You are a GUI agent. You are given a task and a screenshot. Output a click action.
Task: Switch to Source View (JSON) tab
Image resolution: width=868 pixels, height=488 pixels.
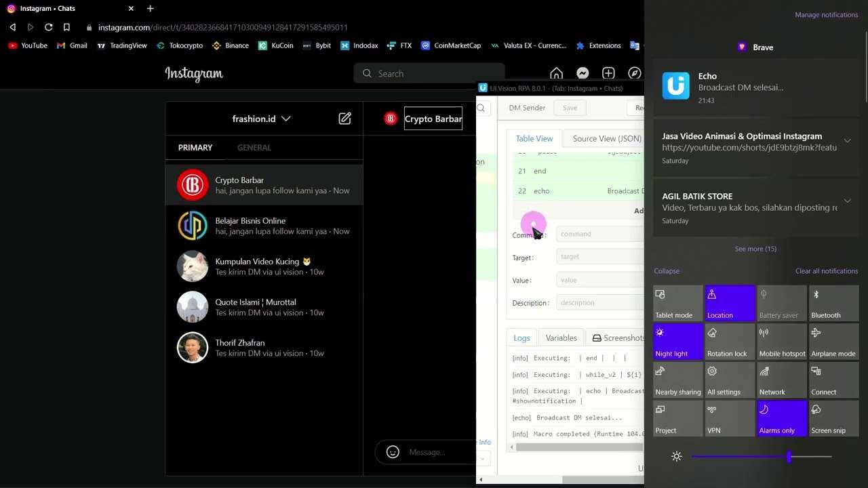click(x=606, y=138)
